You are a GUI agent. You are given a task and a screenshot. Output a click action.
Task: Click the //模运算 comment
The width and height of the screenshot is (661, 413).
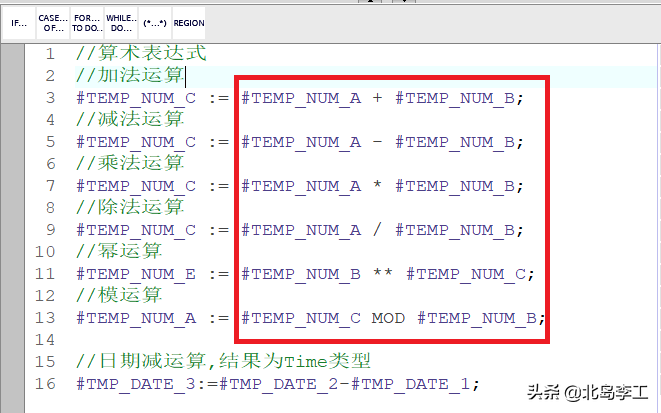[119, 295]
